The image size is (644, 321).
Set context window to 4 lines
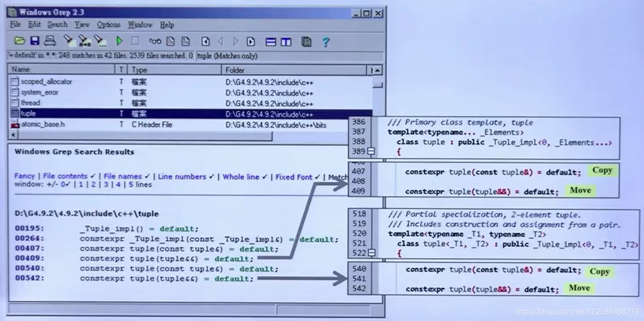[118, 184]
